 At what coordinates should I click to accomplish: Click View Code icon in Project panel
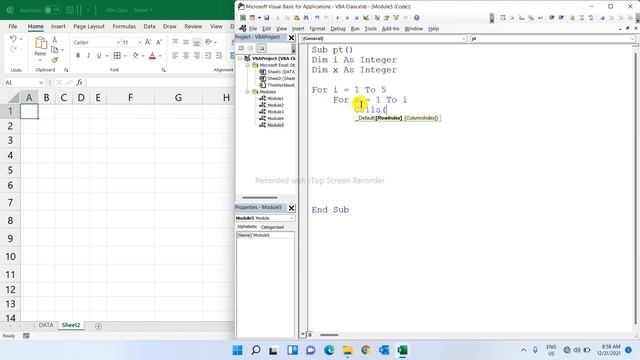[241, 48]
